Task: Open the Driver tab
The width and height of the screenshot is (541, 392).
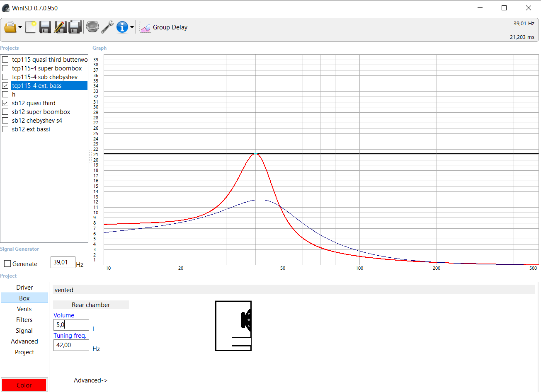Action: coord(24,288)
